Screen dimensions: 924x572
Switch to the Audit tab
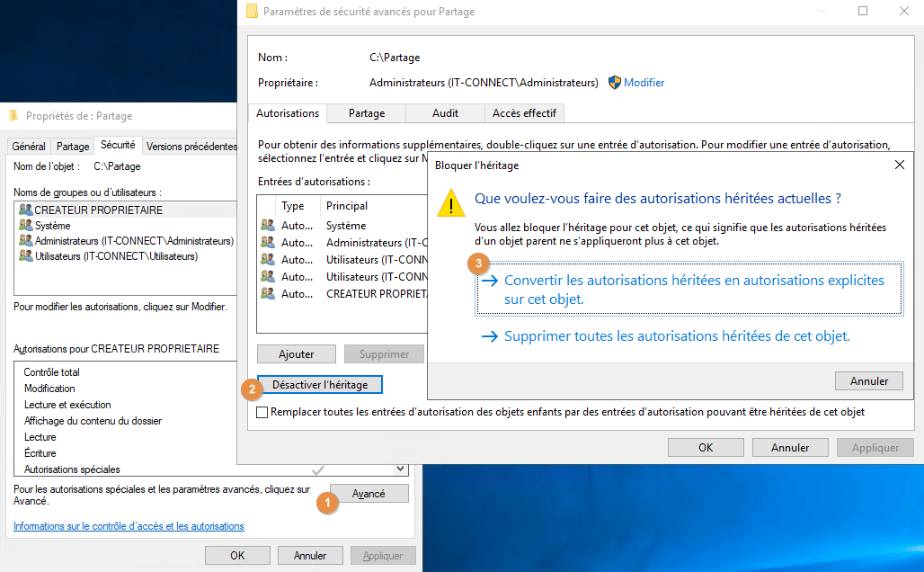tap(445, 112)
